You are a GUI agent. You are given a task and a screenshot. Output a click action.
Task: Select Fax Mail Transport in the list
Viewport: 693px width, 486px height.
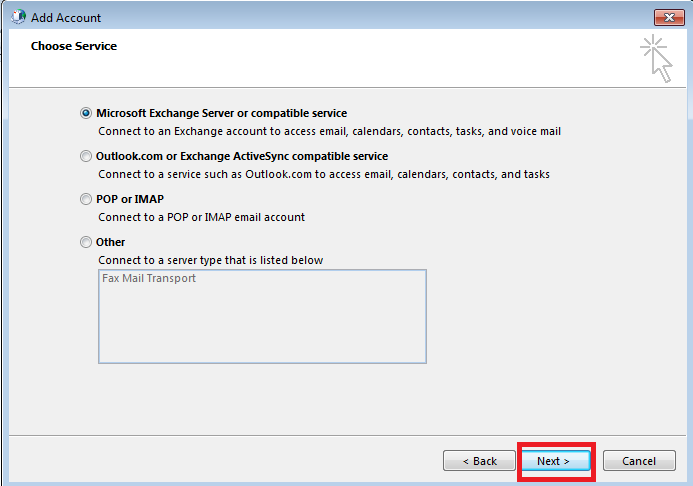tap(149, 278)
